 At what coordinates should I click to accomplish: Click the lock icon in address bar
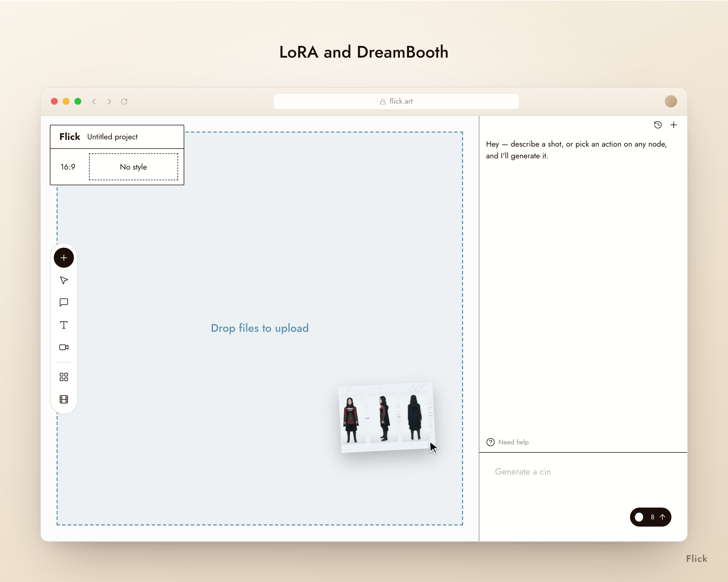pos(382,102)
